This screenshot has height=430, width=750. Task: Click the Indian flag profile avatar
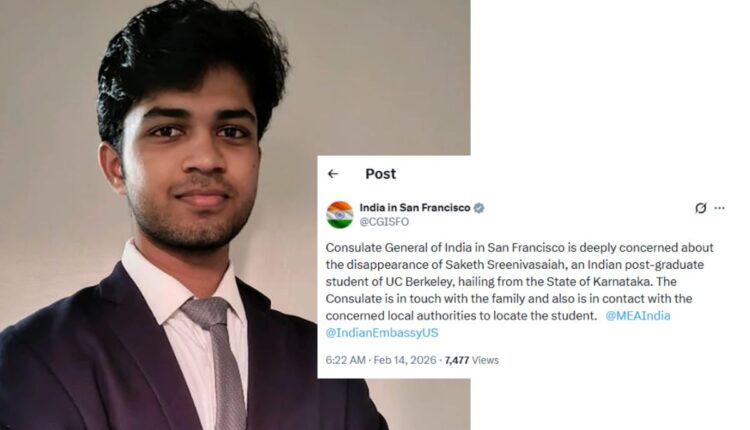tap(340, 215)
